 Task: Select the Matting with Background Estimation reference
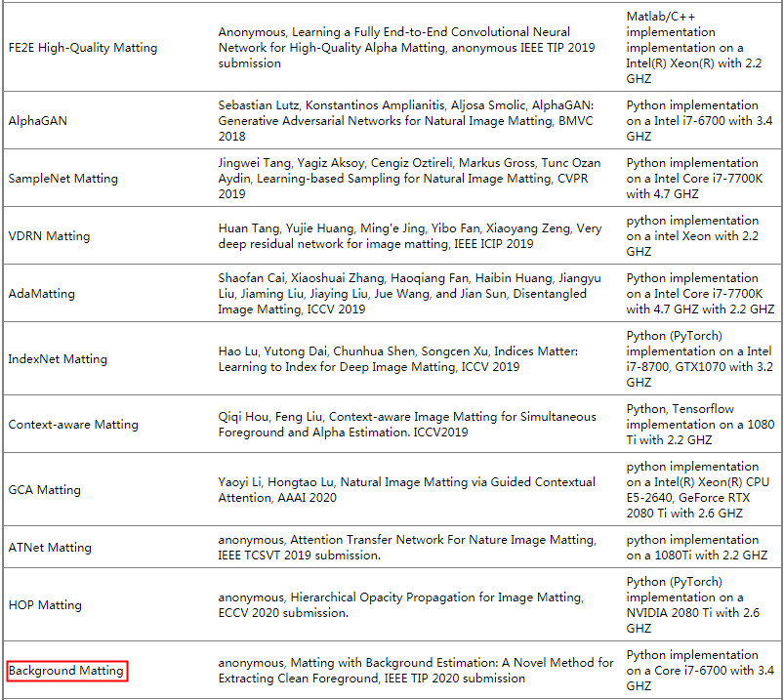(416, 670)
